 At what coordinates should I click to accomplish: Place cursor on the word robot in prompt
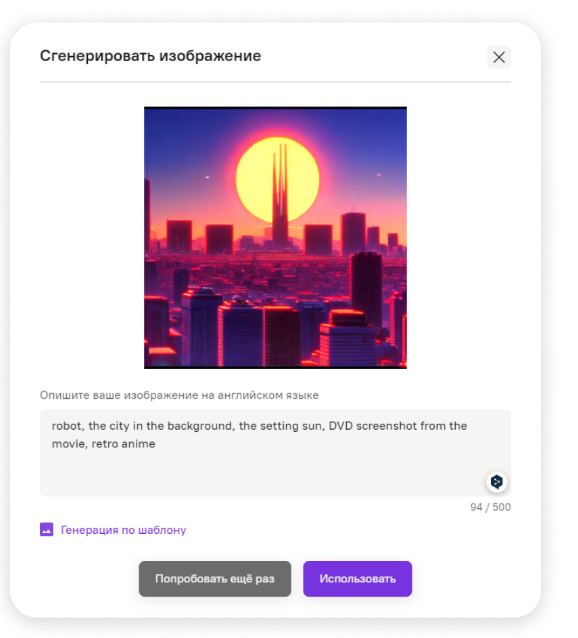coord(66,426)
